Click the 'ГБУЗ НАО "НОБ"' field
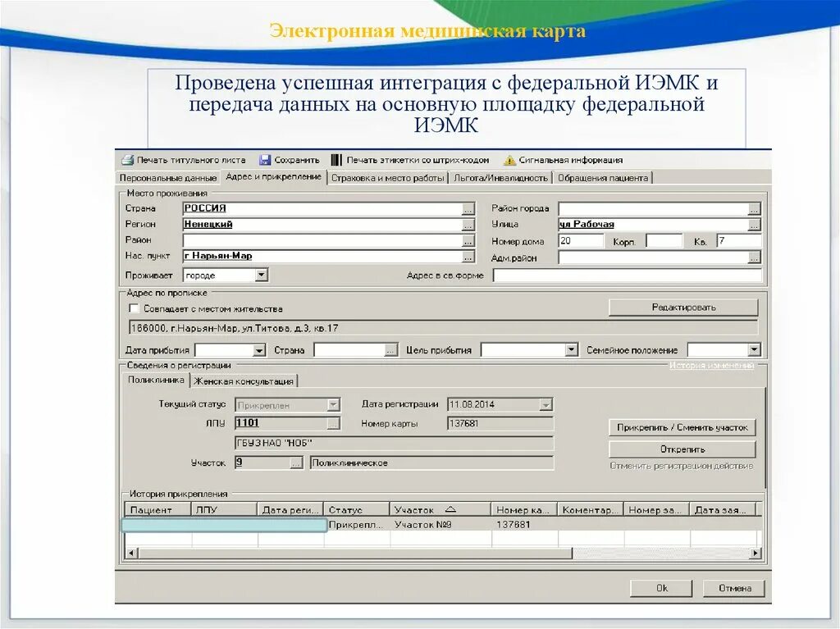This screenshot has width=840, height=629. [x=394, y=443]
